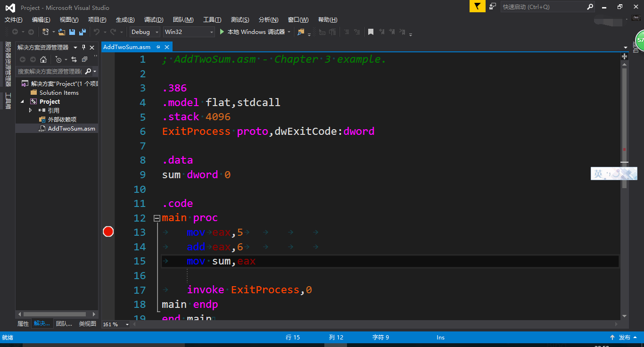Collapse the main proc code region
Screen dimensions: 644x347
click(157, 218)
